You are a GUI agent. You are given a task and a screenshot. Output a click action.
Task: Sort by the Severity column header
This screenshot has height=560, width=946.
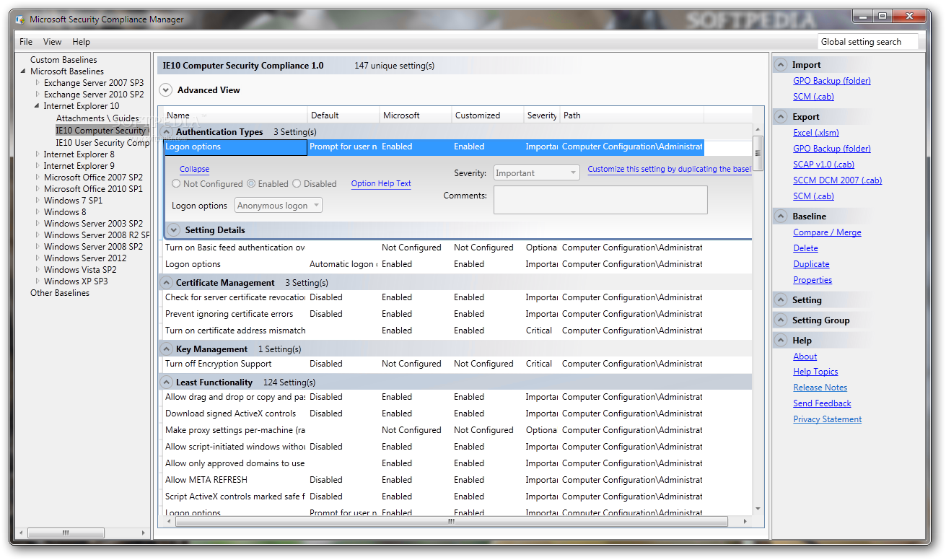coord(542,115)
